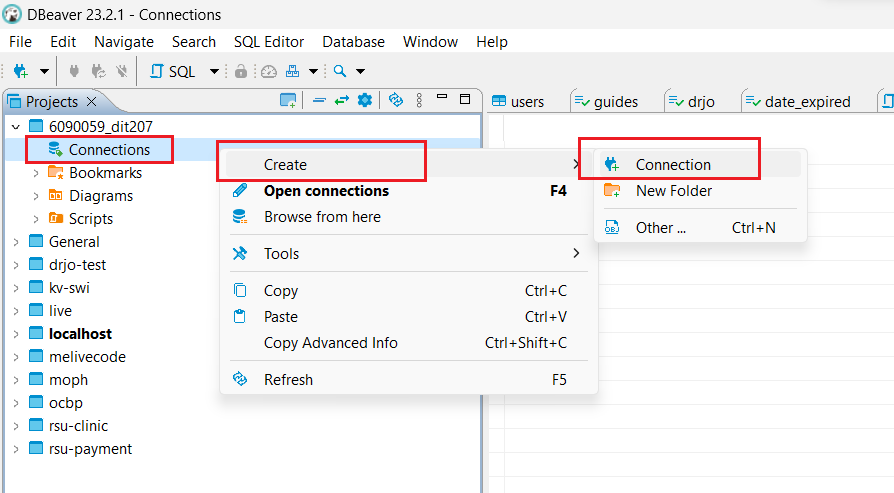Screen dimensions: 894x493
Task: Open the Help menu
Action: click(x=492, y=42)
